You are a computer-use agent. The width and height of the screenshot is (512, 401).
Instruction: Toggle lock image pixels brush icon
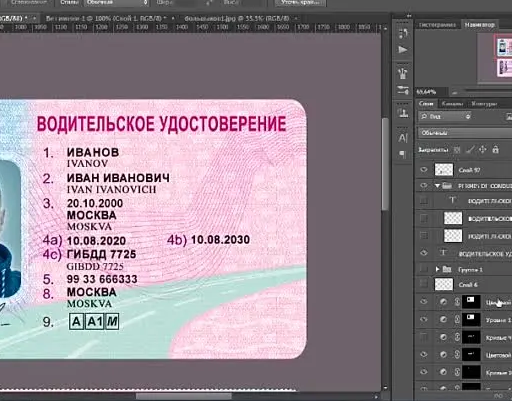click(x=470, y=150)
